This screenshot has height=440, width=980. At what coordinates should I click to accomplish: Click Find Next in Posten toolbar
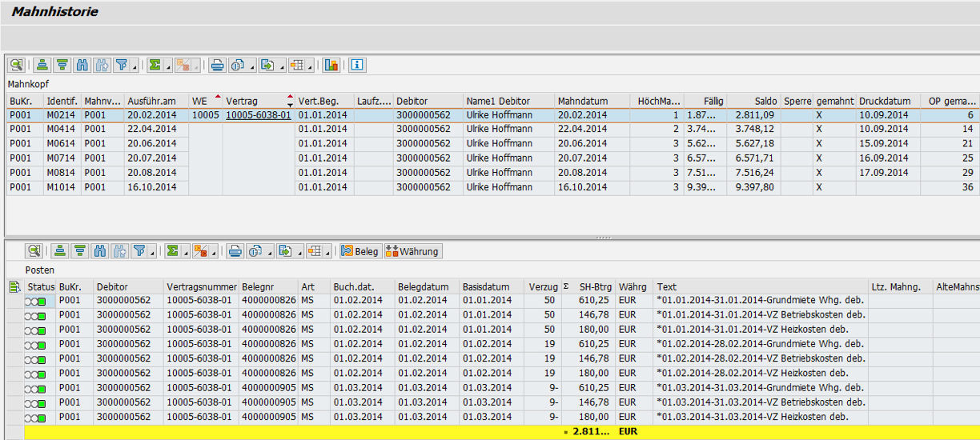tap(119, 251)
